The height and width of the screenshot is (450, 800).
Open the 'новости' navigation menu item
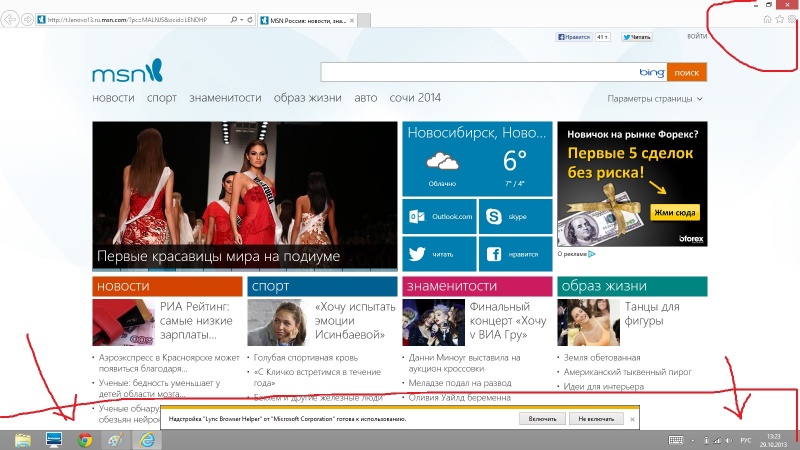(113, 98)
